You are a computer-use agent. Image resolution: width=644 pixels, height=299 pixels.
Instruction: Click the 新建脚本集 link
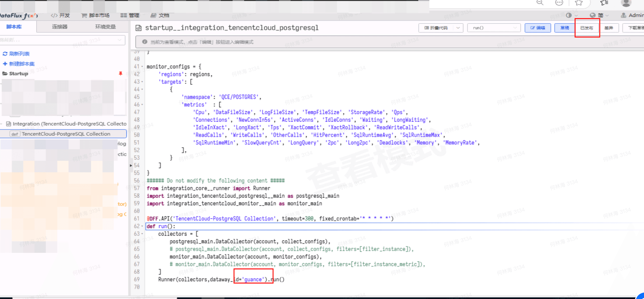22,64
